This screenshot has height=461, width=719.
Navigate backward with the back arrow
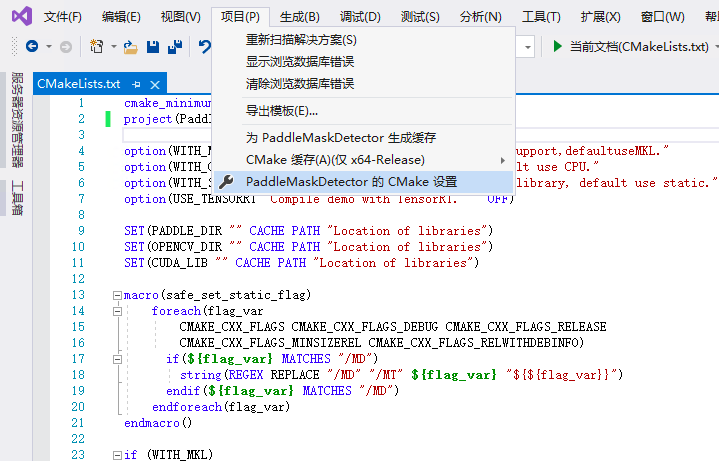(32, 46)
